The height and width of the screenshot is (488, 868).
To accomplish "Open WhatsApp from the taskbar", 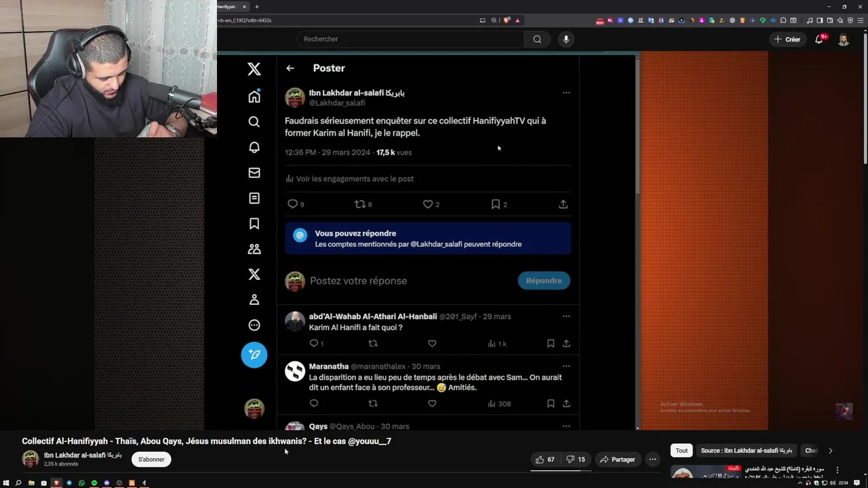I will coord(81,483).
